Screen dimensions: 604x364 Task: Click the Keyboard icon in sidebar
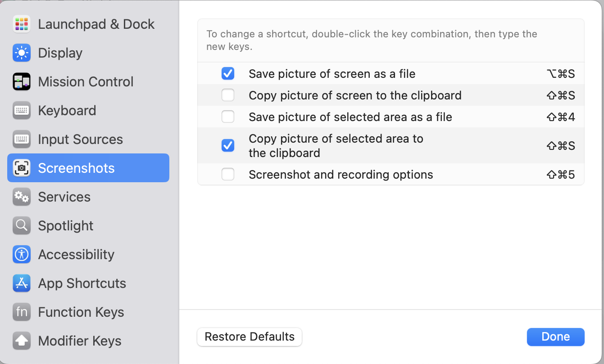pos(22,111)
